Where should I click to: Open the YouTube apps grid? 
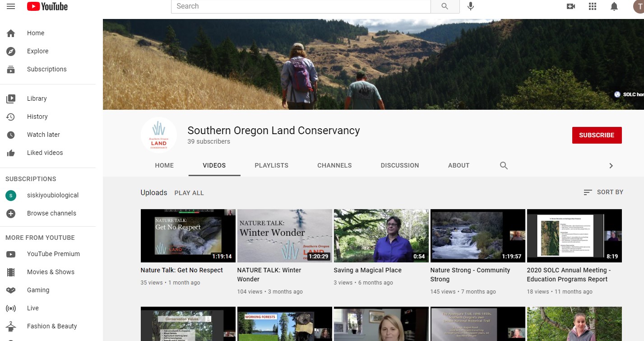[593, 6]
